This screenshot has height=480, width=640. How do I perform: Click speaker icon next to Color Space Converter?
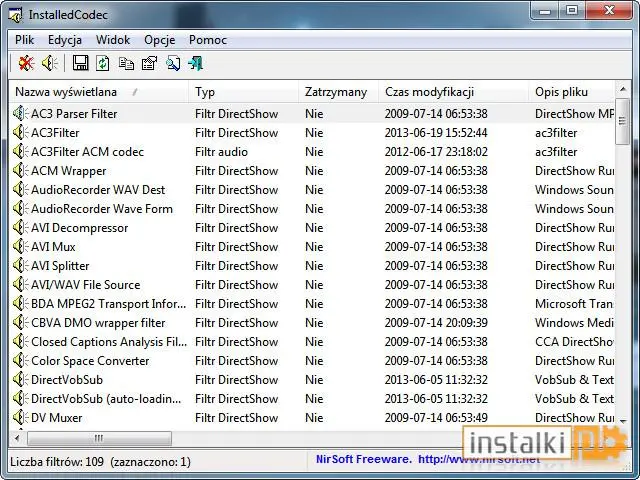click(20, 360)
